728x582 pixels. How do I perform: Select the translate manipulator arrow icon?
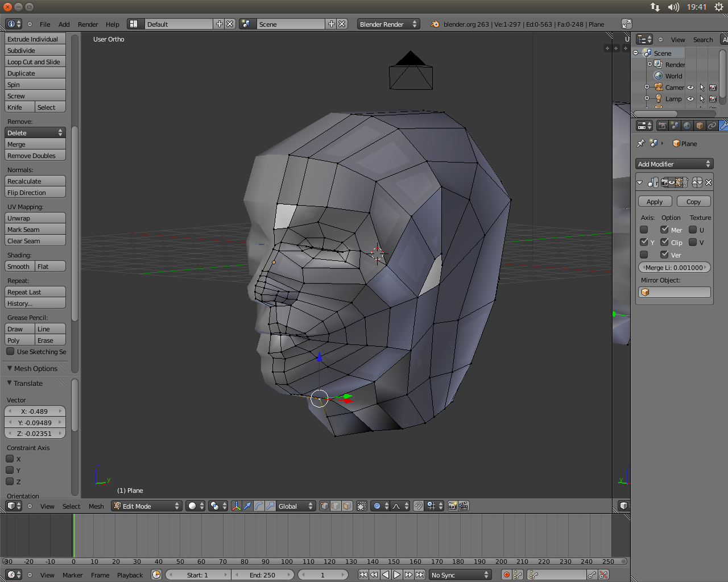point(247,506)
